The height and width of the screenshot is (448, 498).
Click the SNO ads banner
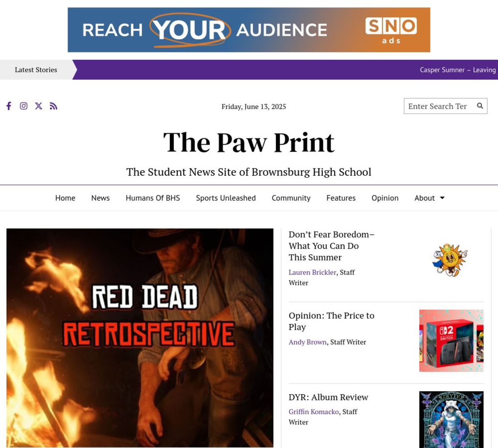tap(249, 30)
